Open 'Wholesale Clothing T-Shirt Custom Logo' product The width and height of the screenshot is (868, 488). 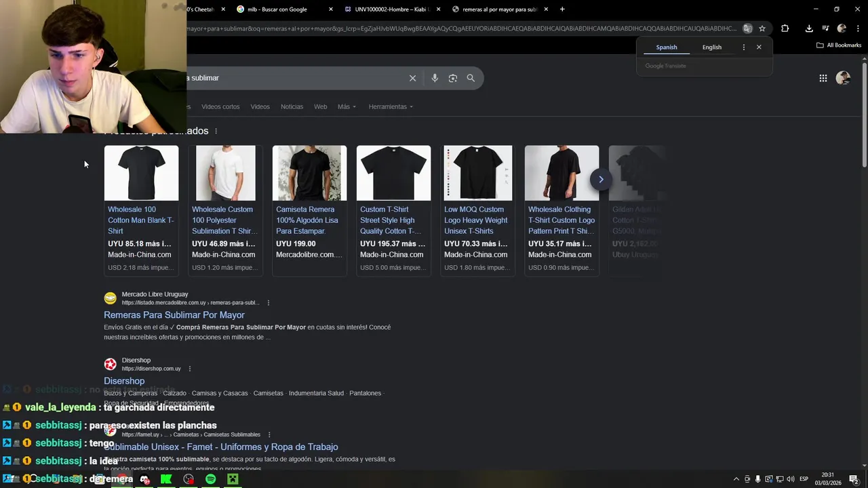pyautogui.click(x=561, y=220)
